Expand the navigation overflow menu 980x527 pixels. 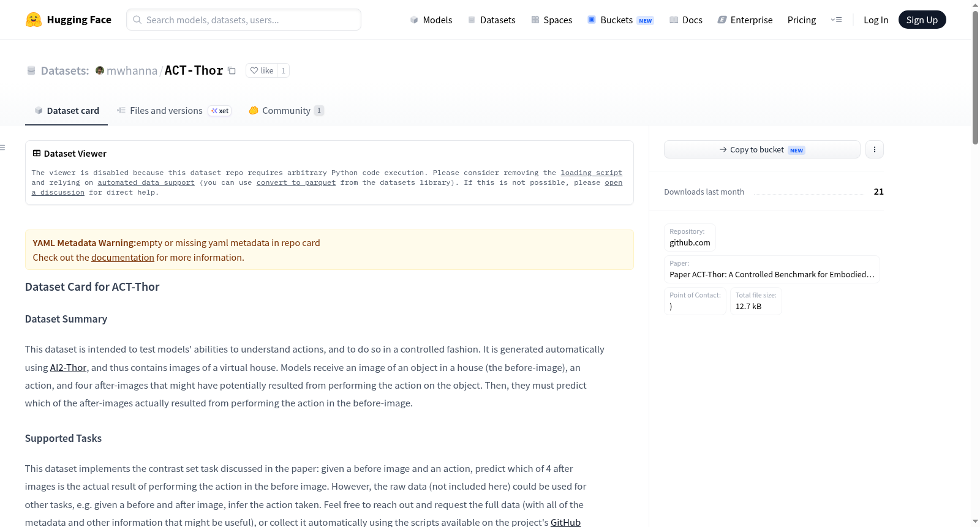[836, 20]
